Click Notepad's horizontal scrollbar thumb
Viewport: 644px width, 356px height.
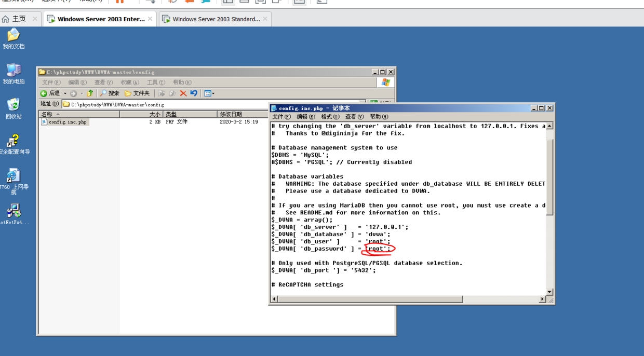pos(370,299)
